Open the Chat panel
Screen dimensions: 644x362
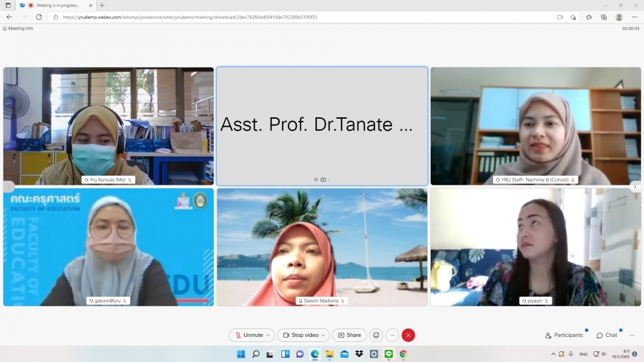click(x=607, y=335)
